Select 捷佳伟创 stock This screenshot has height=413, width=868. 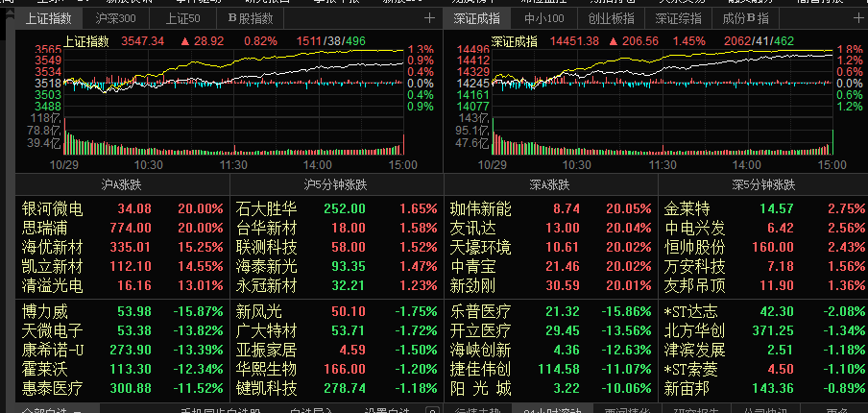550,369
